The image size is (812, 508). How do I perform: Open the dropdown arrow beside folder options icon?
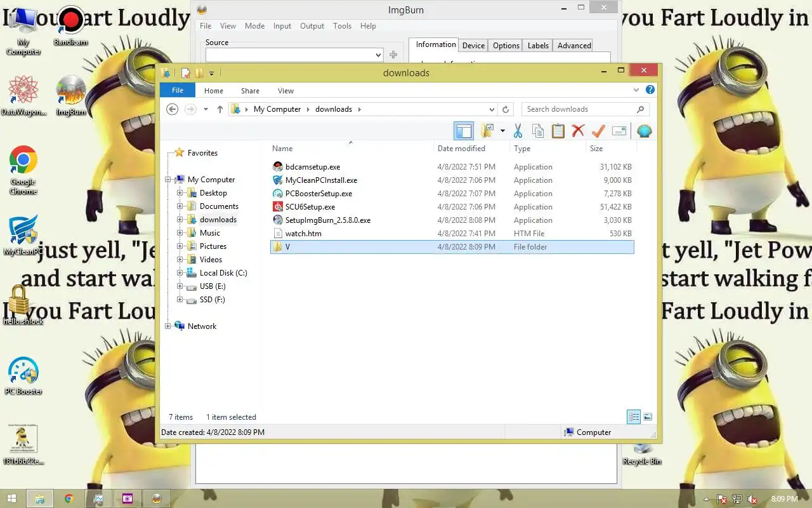502,131
